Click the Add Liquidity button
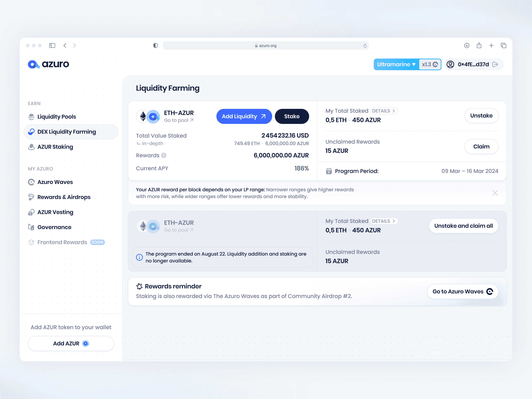532x399 pixels. 244,116
